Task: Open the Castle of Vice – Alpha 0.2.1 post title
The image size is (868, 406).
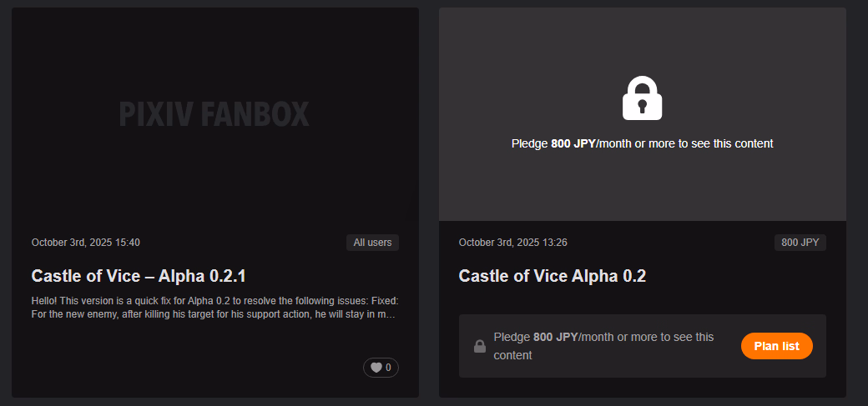Action: (x=139, y=276)
